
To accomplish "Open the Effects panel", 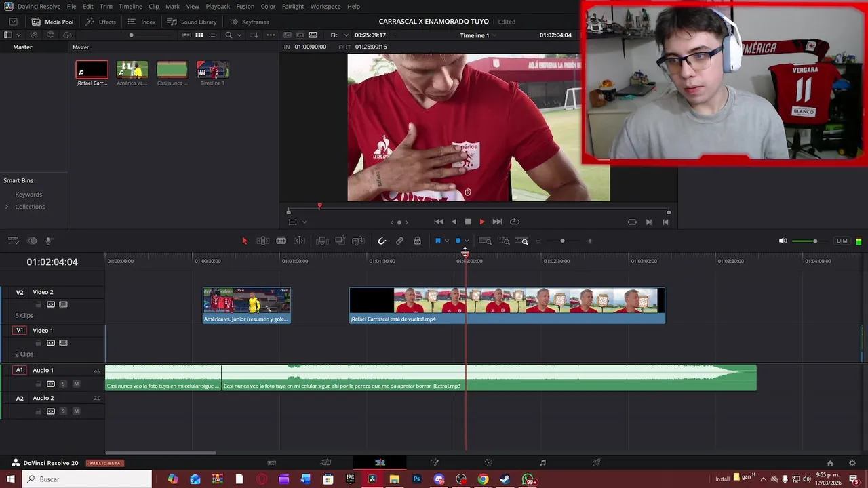I will [100, 22].
